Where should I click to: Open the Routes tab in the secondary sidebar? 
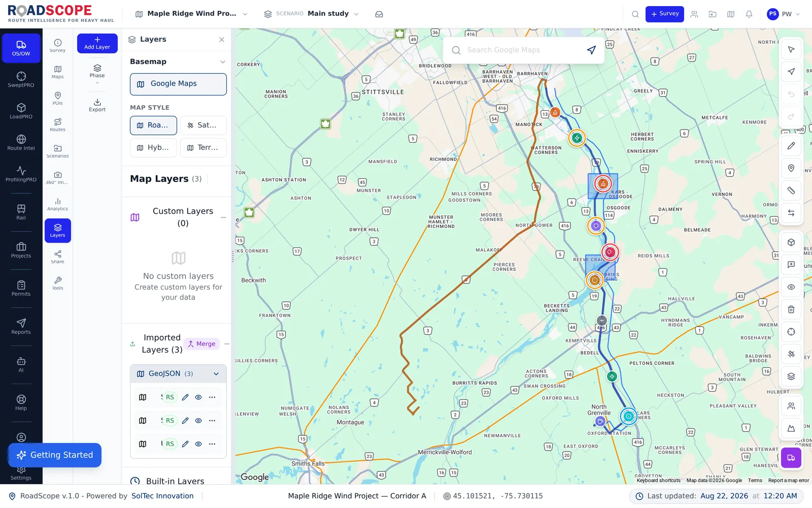coord(58,125)
